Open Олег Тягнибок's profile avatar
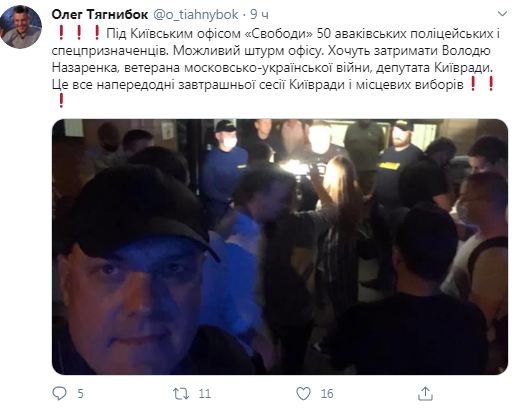The image size is (522, 410). (21, 27)
